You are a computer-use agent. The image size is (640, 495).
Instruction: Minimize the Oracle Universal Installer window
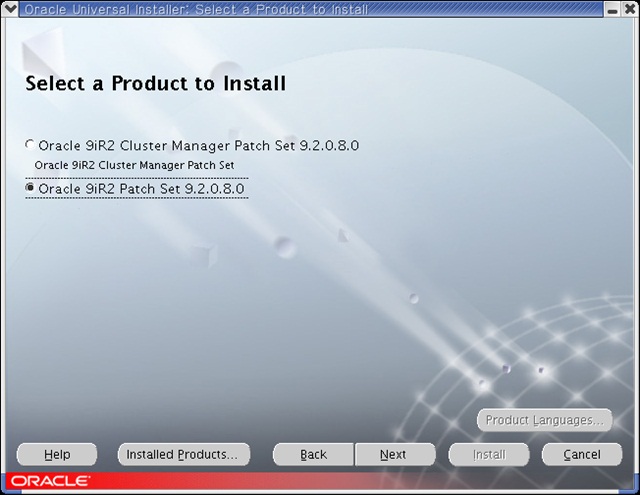point(612,9)
